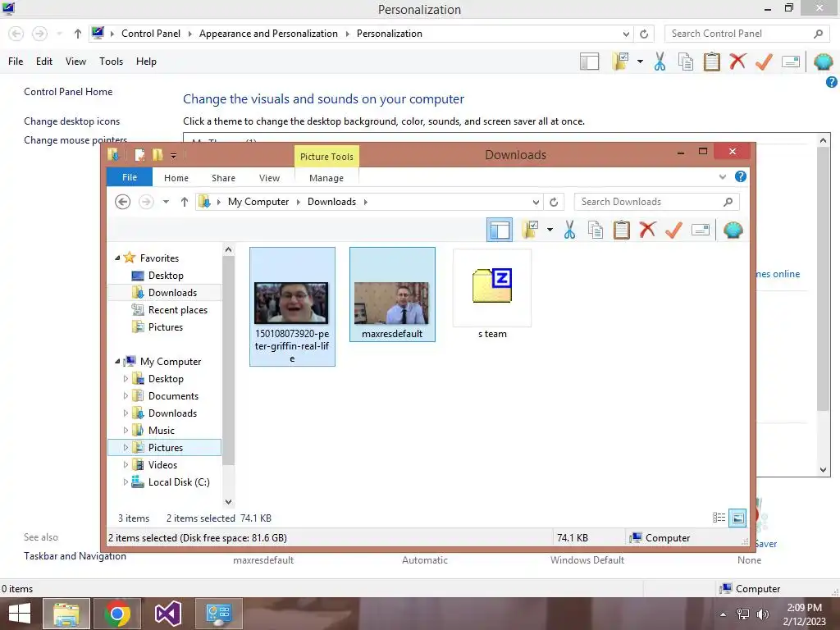
Task: Select Videos under My Computer
Action: (x=155, y=465)
